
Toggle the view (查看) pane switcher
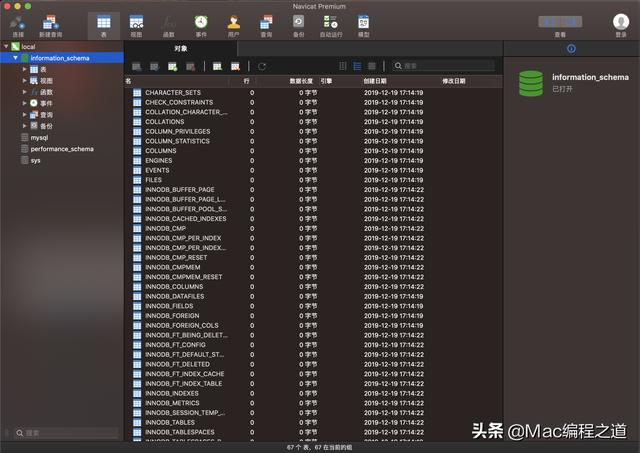(x=560, y=22)
